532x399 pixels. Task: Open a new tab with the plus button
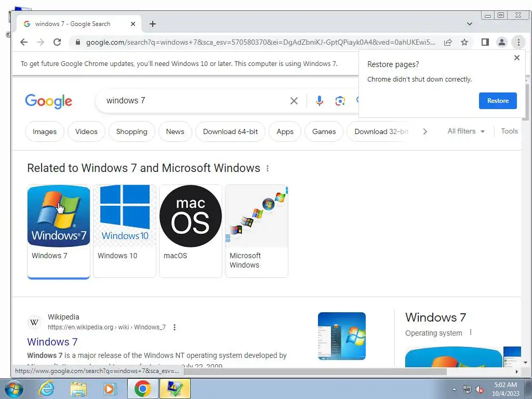coord(153,24)
